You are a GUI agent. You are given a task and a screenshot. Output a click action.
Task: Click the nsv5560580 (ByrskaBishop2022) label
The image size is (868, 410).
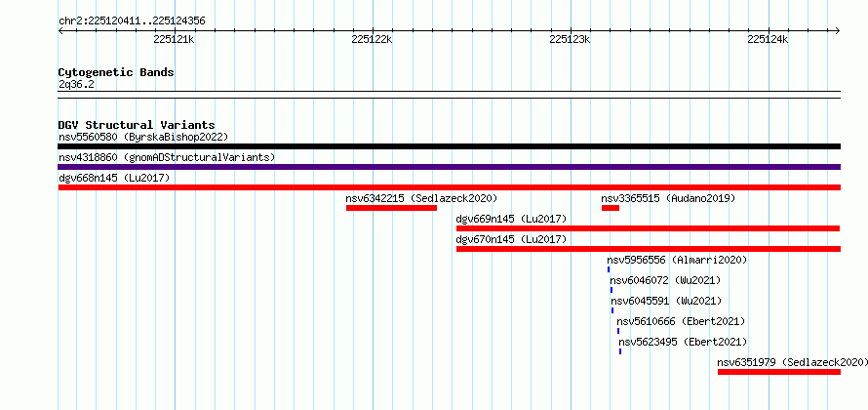[x=143, y=137]
